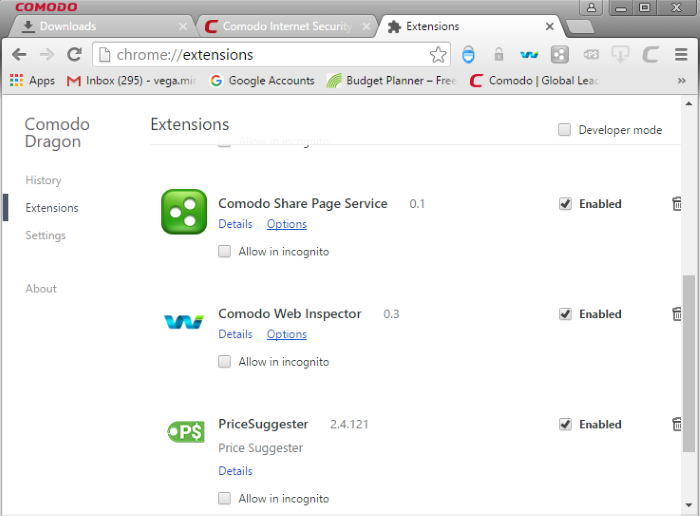Viewport: 700px width, 516px height.
Task: Open Details for Comodo Share Page Service
Action: point(235,224)
